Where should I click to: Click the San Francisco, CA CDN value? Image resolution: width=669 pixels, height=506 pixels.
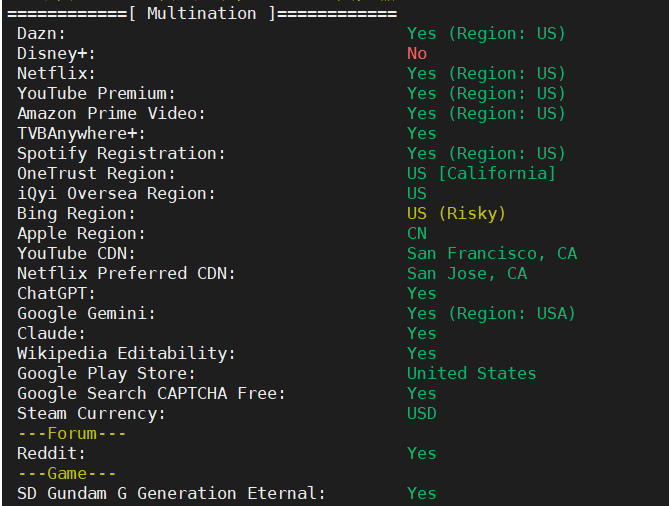[x=491, y=253]
